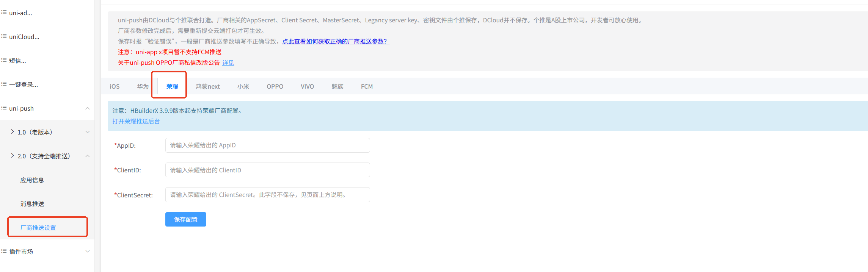Click the list icon beside uni-ad...
The image size is (868, 272).
[x=4, y=13]
